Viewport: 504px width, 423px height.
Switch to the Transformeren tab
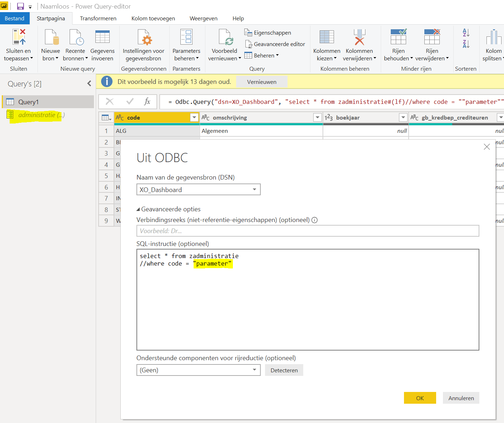pyautogui.click(x=98, y=18)
